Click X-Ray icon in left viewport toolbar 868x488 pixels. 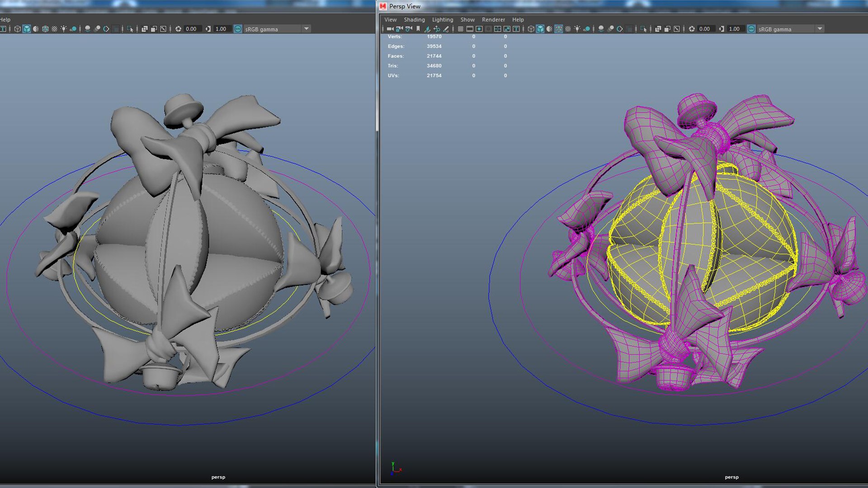(x=145, y=29)
